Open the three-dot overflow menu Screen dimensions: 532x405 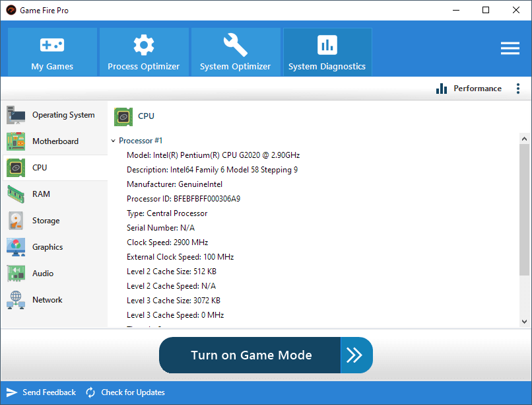pos(518,88)
